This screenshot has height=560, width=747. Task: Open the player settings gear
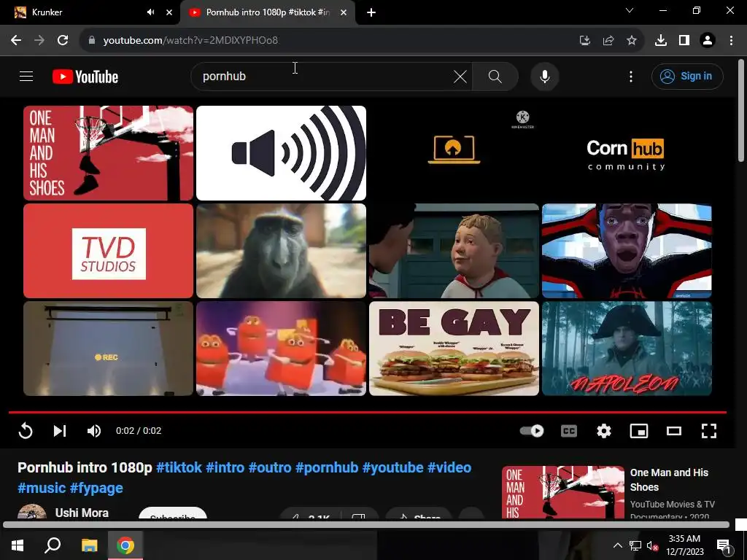coord(603,431)
